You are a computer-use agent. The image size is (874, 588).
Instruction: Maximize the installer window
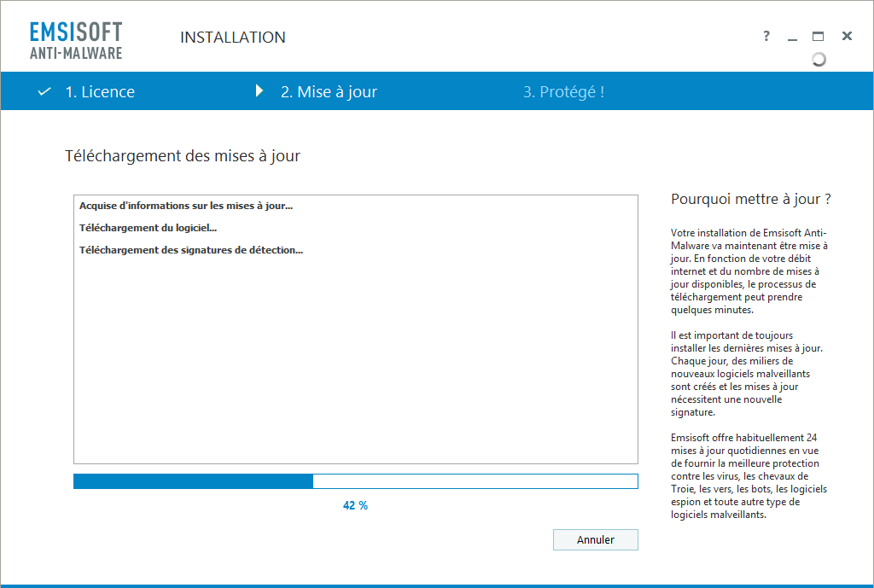(818, 36)
